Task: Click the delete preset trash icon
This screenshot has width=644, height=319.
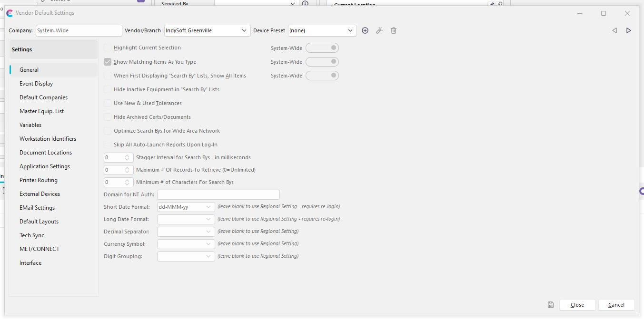Action: (x=394, y=30)
